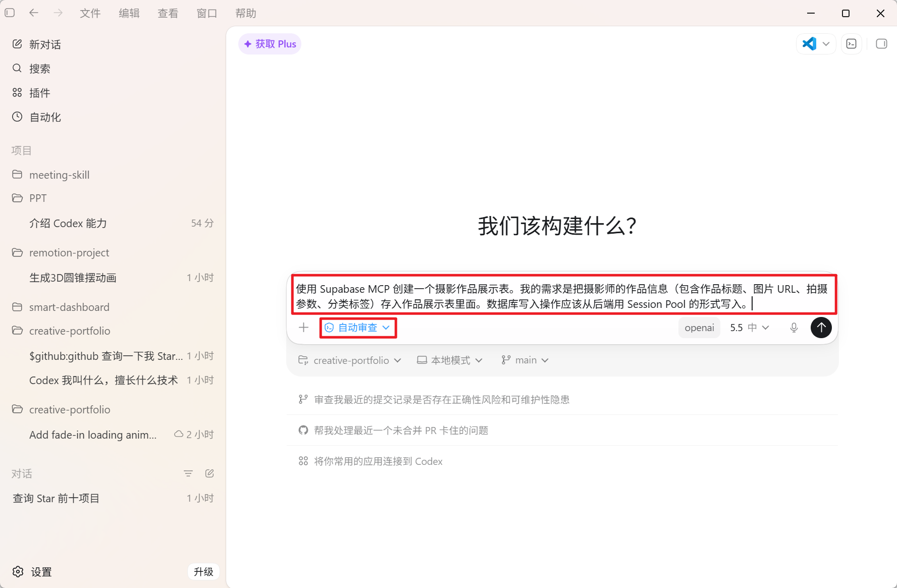This screenshot has width=897, height=588.
Task: Open the 查看 menu
Action: 168,13
